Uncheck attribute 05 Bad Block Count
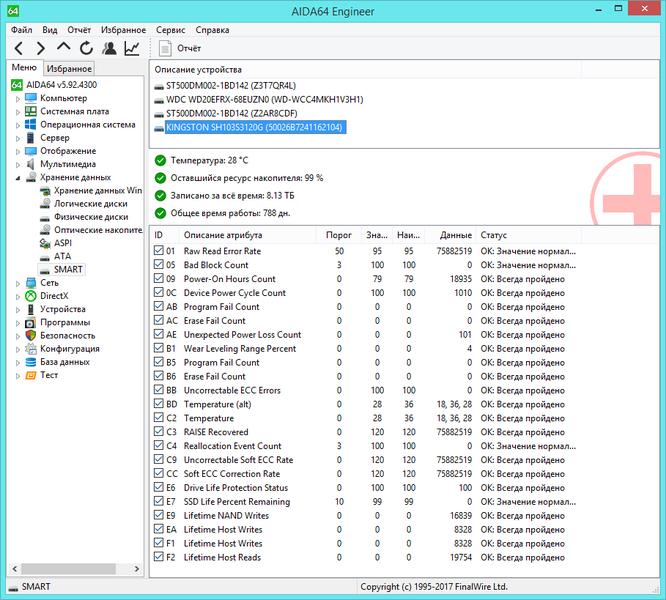This screenshot has height=600, width=666. tap(159, 264)
